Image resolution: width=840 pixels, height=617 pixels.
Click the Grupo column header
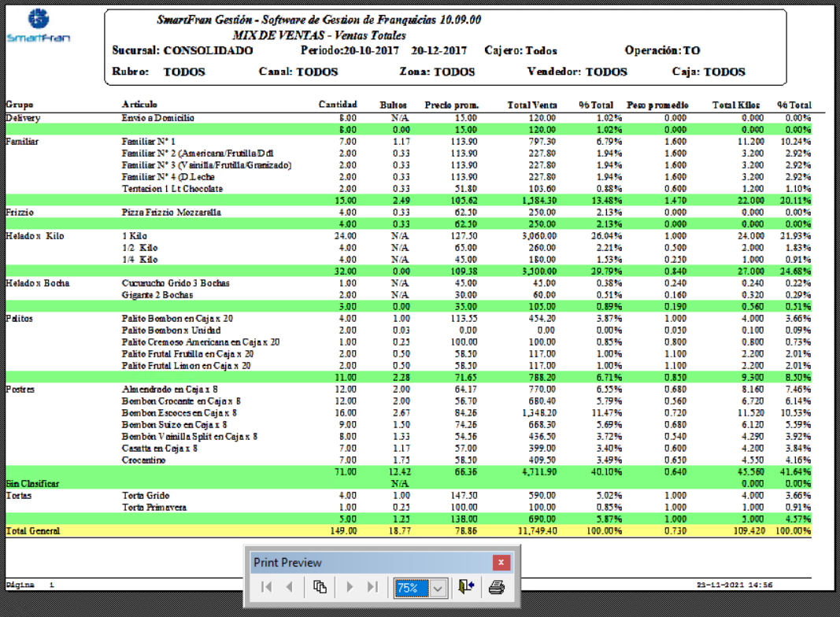[x=19, y=105]
